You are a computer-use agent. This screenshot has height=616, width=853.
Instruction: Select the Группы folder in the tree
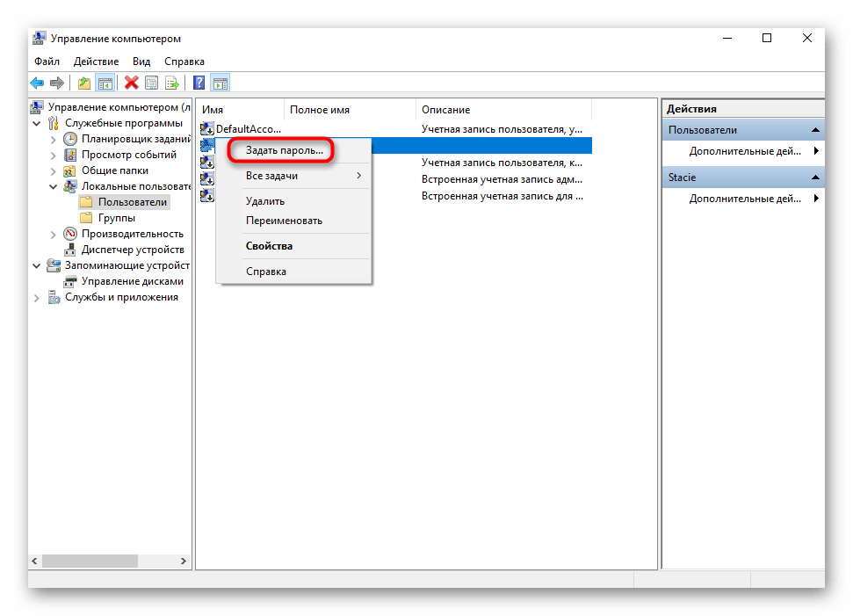click(x=116, y=218)
